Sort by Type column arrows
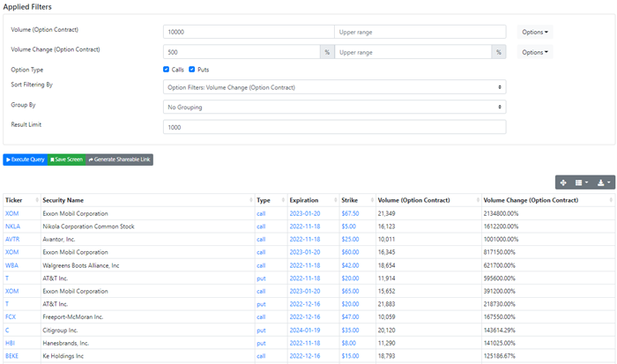This screenshot has width=617, height=364. tap(283, 200)
